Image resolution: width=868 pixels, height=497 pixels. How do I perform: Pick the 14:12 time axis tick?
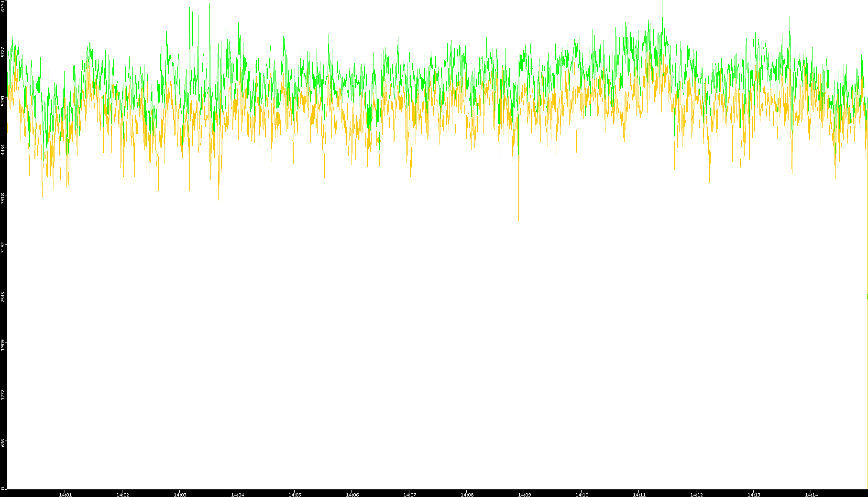696,494
